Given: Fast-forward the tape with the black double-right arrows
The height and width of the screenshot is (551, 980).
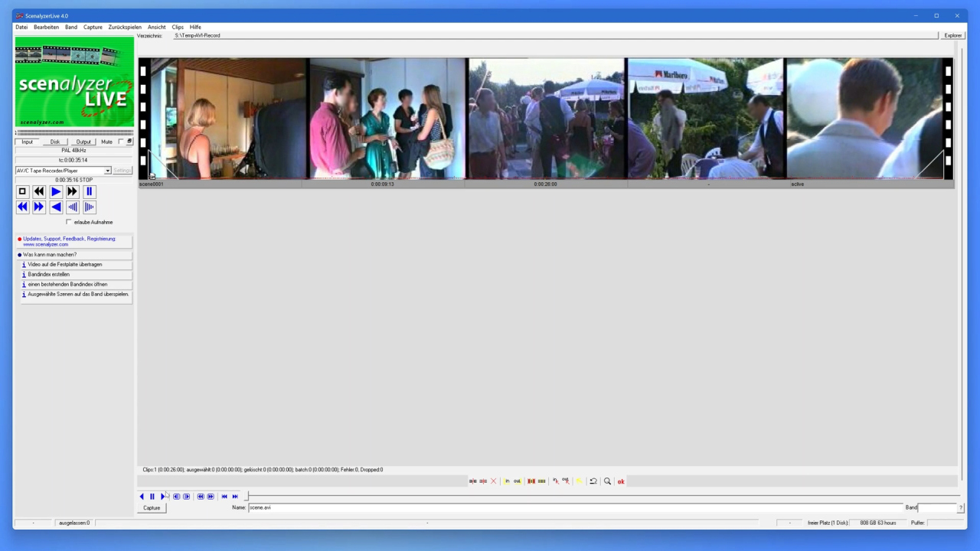Looking at the screenshot, I should [x=73, y=191].
